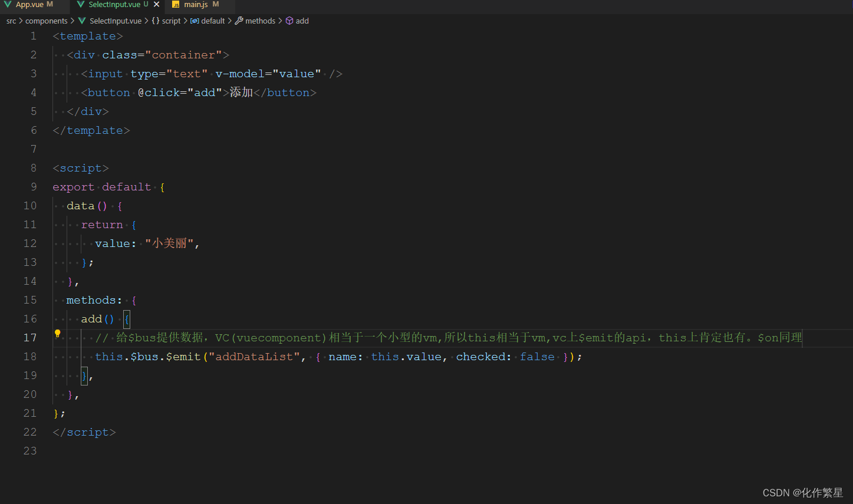853x504 pixels.
Task: Click the variable icon before default breadcrumb
Action: [195, 21]
